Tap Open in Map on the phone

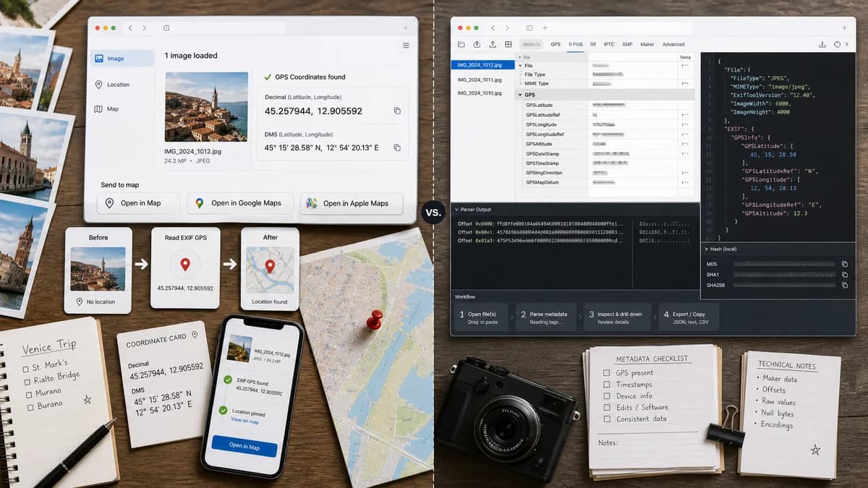[244, 446]
